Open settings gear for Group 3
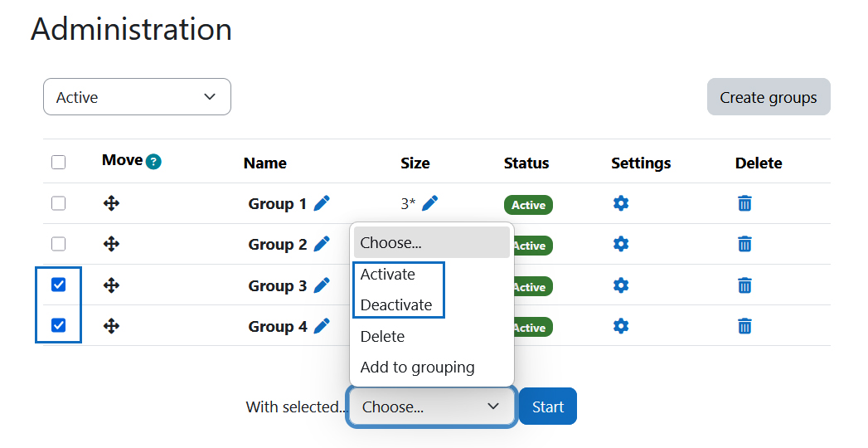Screen dimensions: 868x448 click(x=621, y=285)
